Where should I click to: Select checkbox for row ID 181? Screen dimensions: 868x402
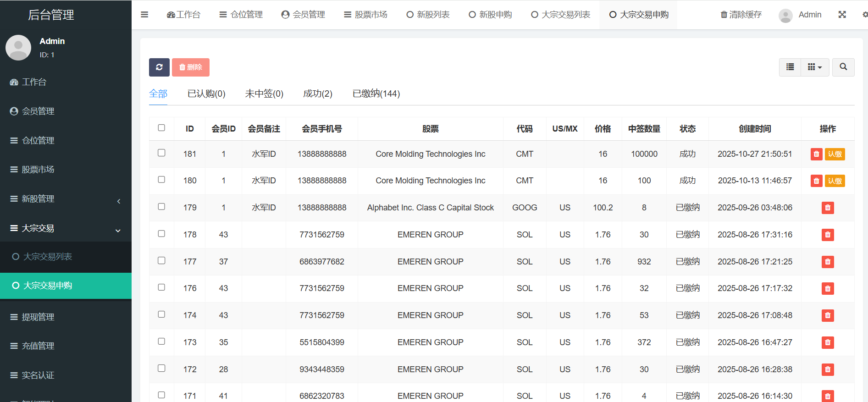[161, 153]
